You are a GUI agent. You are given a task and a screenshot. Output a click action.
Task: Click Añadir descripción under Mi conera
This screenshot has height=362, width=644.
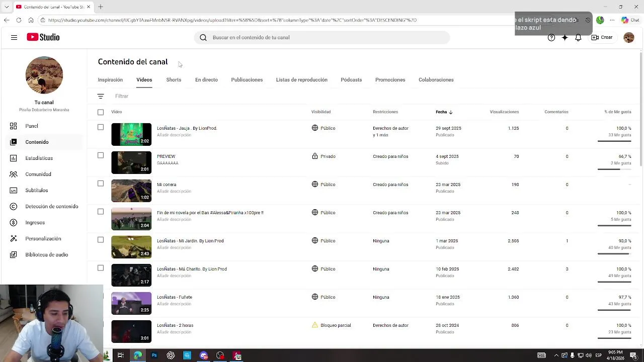(x=174, y=191)
